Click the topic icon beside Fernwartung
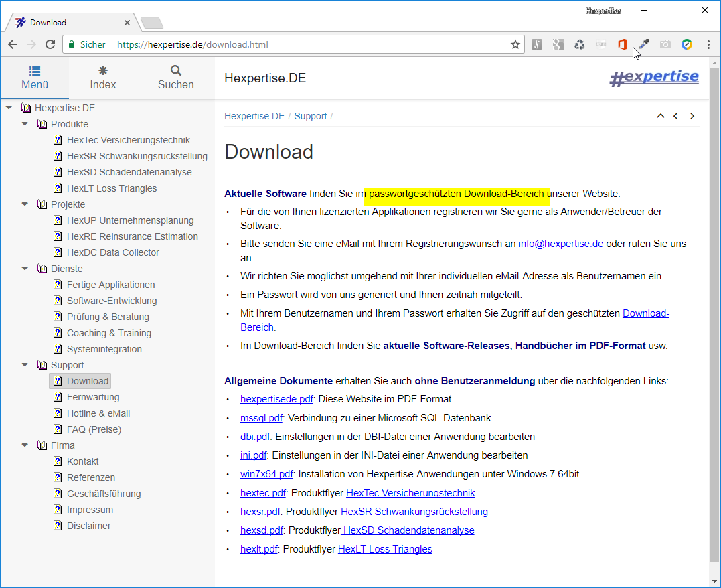Screen dimensions: 721x588 pyautogui.click(x=58, y=397)
